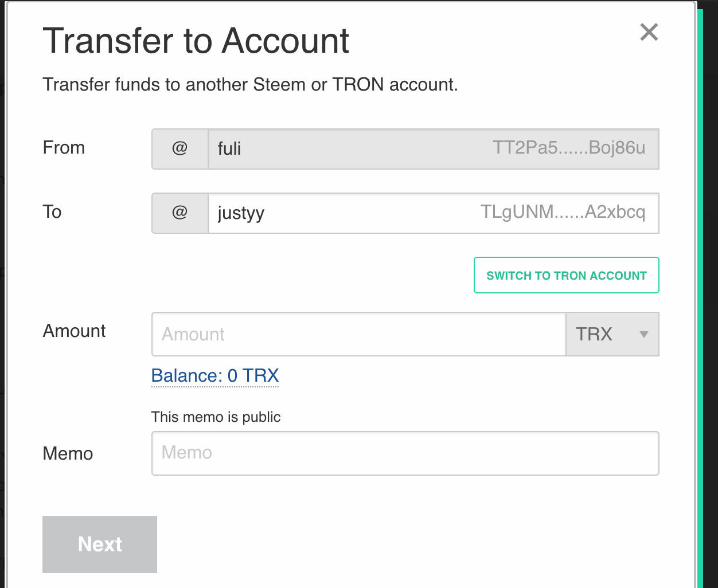Click the transfer funds description text
The height and width of the screenshot is (588, 718).
click(x=250, y=85)
